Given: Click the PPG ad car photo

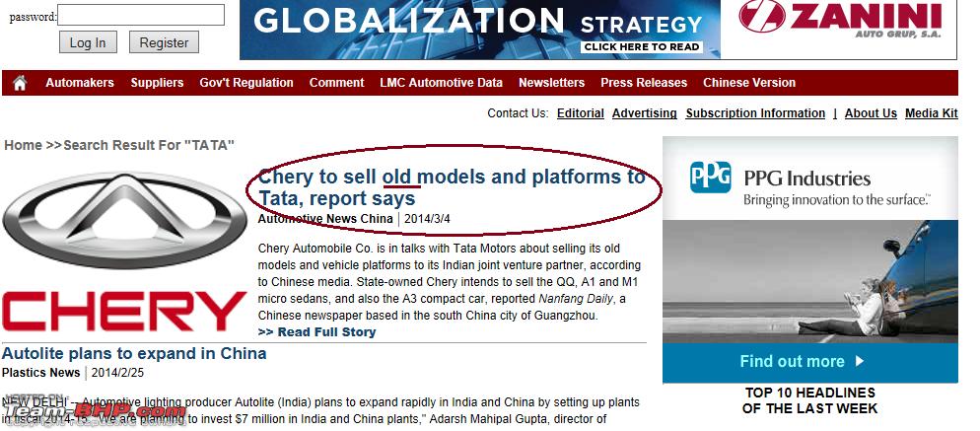Looking at the screenshot, I should point(810,281).
